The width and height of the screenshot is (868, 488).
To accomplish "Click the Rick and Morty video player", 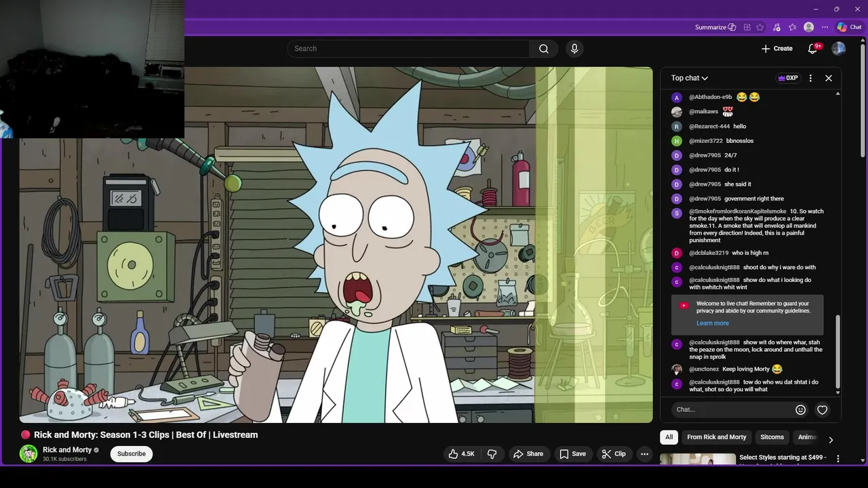I will [336, 245].
